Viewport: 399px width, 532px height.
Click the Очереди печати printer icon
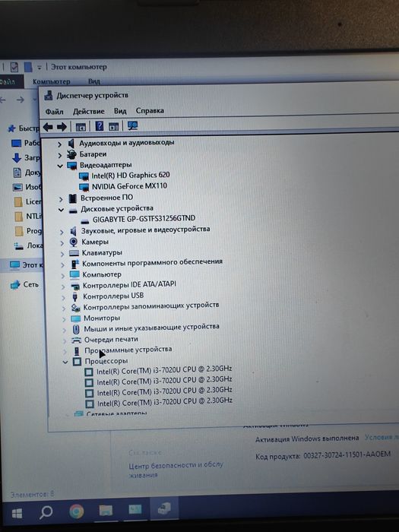(x=76, y=340)
